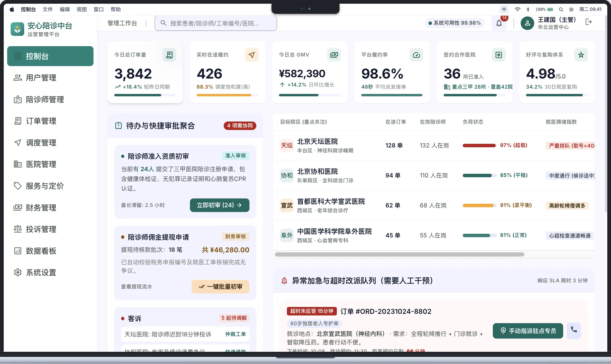Click the 今日总 GMV cash icon
611x364 pixels.
334,55
